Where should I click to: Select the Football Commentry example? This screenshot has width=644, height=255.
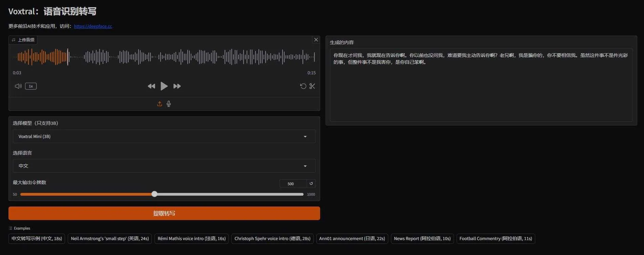click(x=496, y=238)
